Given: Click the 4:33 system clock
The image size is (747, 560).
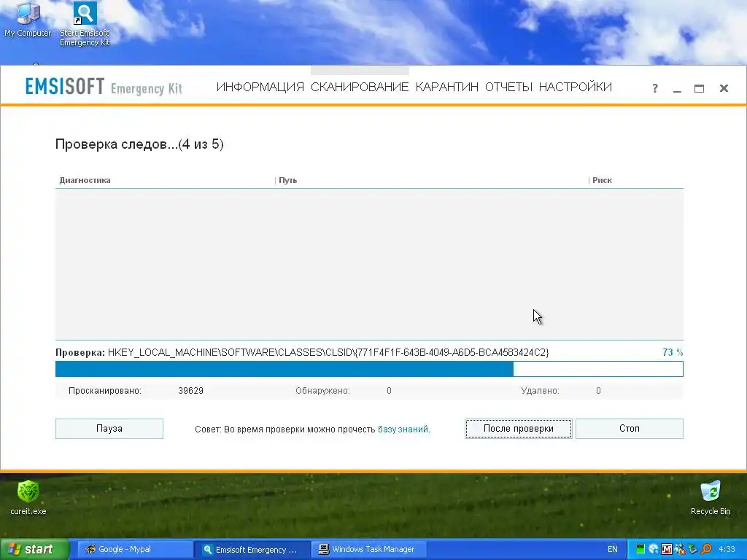Looking at the screenshot, I should [x=727, y=549].
